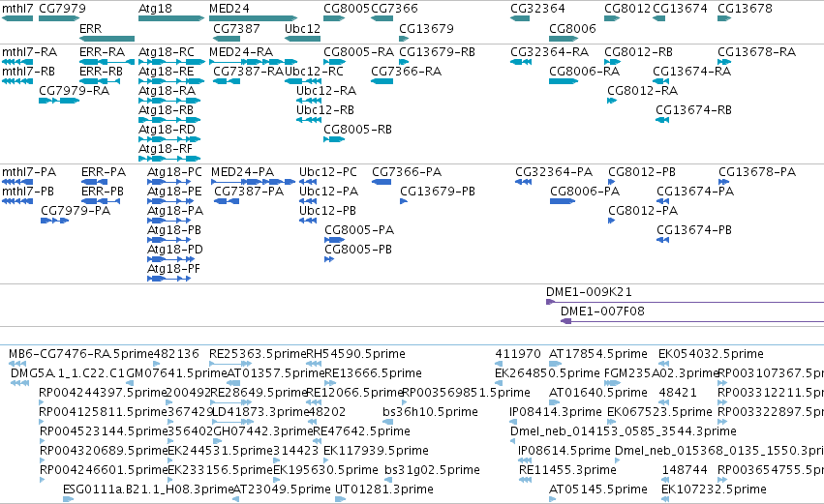Select EST MB6-CG7476-RA.5prime
The height and width of the screenshot is (504, 824).
(80, 354)
